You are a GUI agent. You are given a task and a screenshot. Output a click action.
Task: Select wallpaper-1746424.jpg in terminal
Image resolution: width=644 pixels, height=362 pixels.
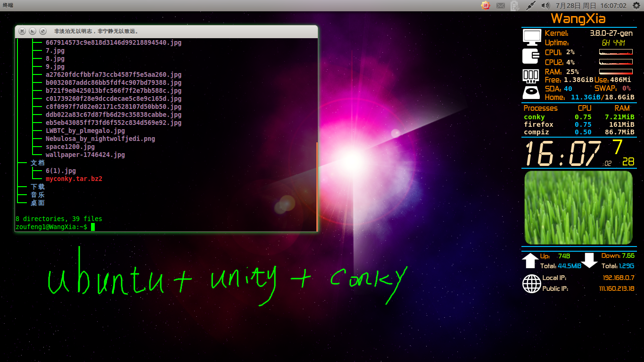[x=85, y=155]
